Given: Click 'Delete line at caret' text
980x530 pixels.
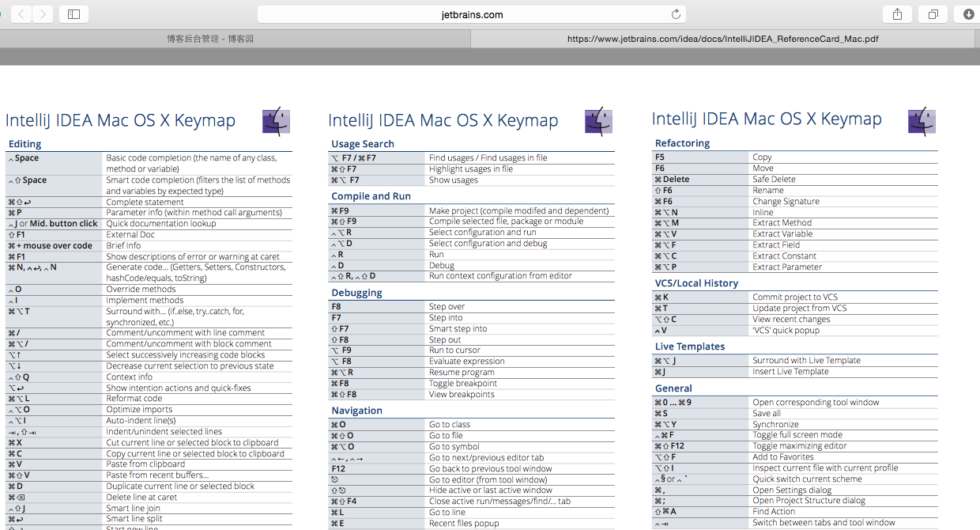Looking at the screenshot, I should (x=143, y=498).
